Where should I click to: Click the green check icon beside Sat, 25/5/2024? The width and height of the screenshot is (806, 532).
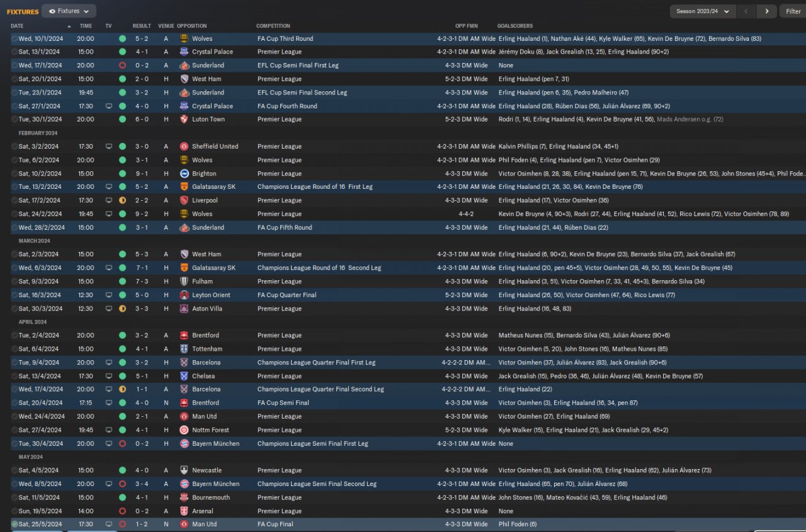point(14,524)
